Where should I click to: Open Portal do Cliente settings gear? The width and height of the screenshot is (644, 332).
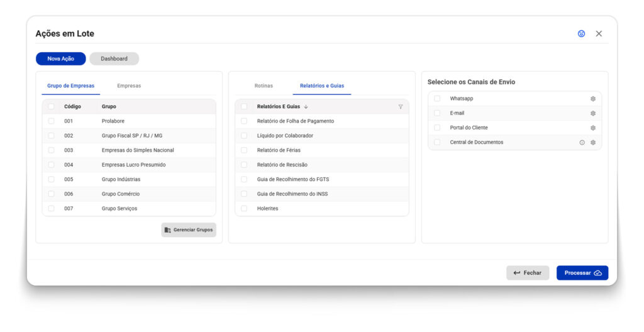[x=592, y=128]
